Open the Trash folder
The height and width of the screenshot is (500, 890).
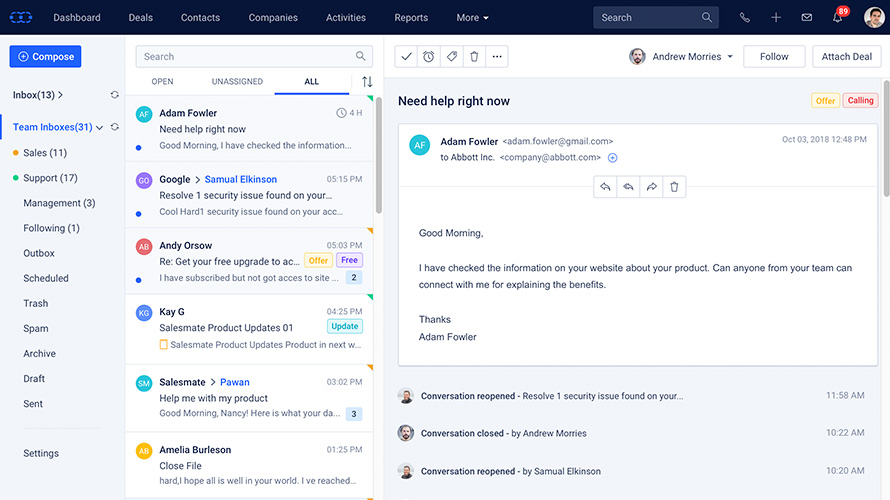click(x=35, y=303)
